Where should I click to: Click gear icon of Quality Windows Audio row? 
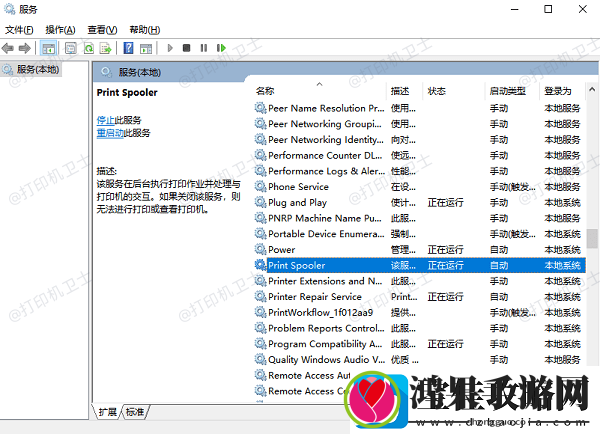pyautogui.click(x=260, y=359)
